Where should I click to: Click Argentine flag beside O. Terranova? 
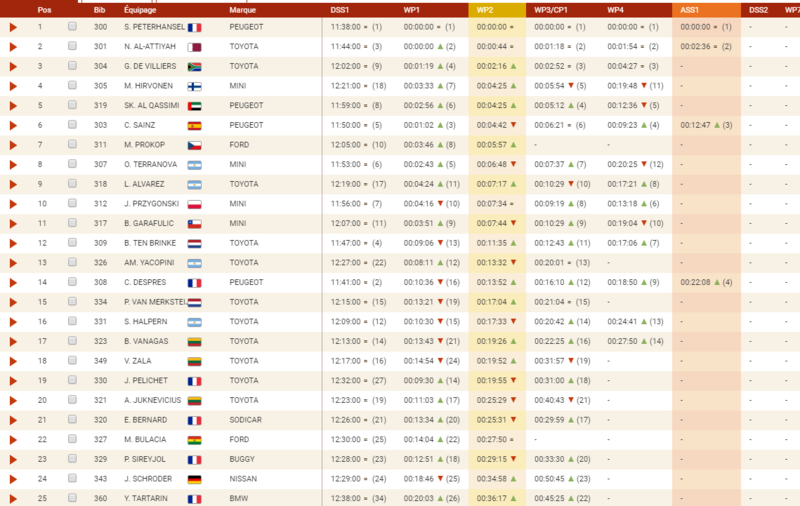pos(194,165)
